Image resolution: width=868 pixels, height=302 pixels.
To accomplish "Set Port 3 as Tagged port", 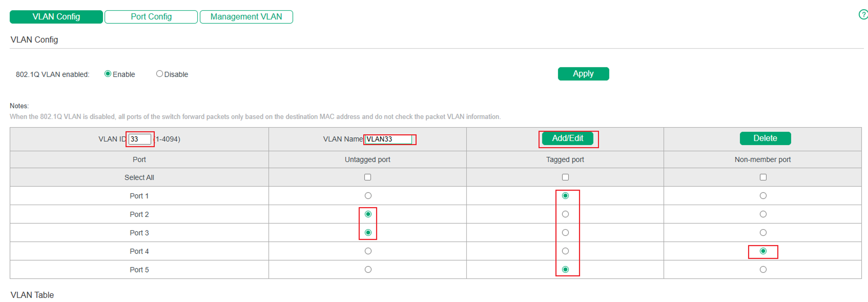I will click(566, 233).
